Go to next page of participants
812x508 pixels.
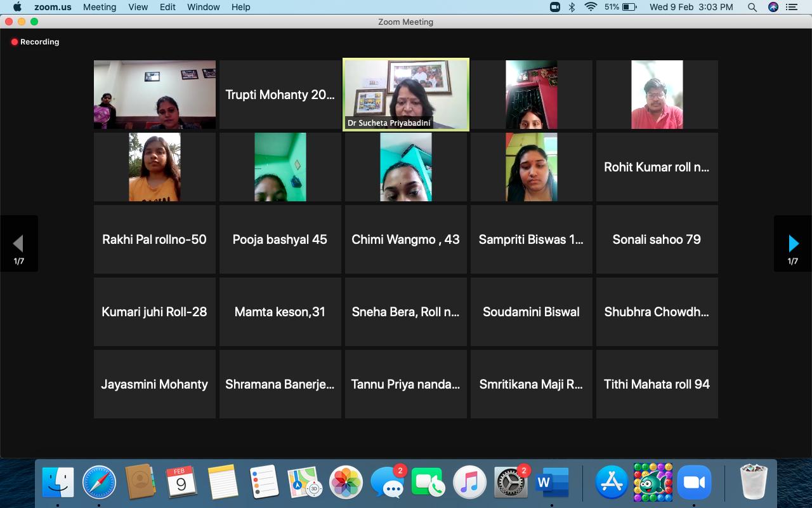[x=793, y=243]
